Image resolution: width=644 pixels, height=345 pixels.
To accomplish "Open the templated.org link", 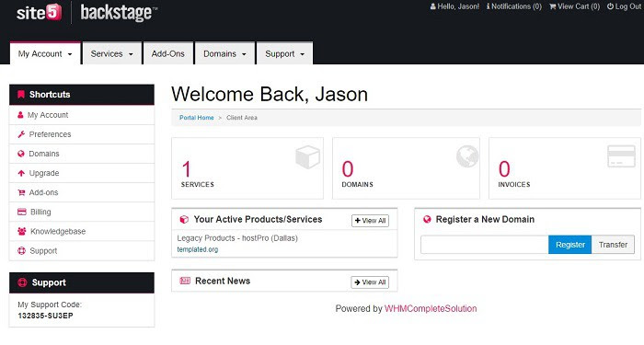I will coord(198,249).
